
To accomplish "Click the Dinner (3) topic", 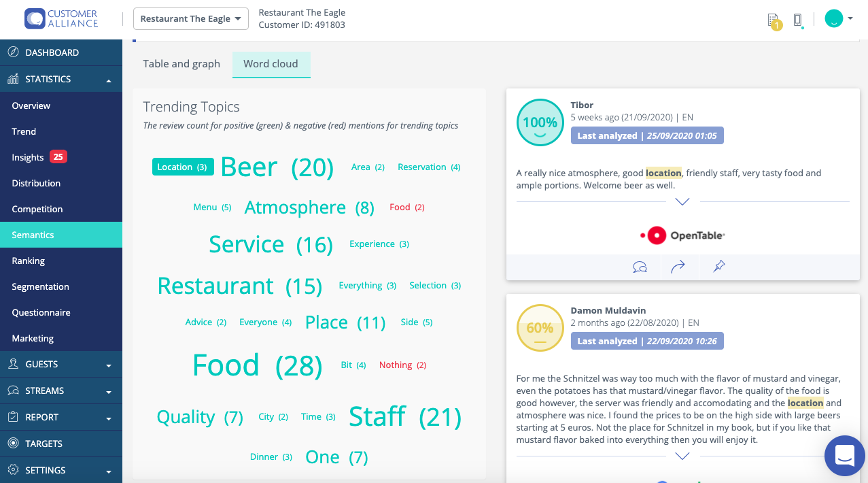I will tap(271, 456).
